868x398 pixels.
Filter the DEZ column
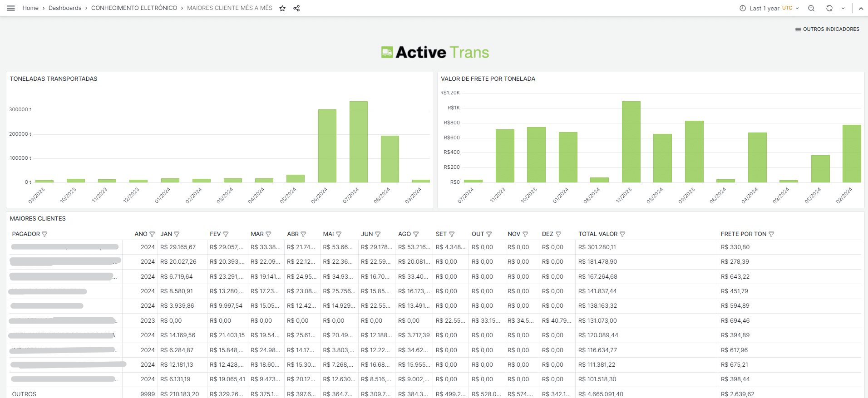click(558, 234)
